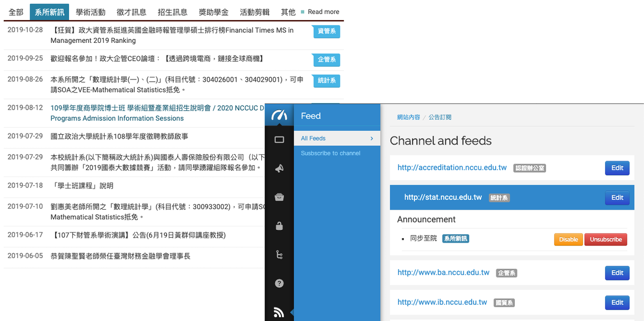Select the 獎助學金 tab
This screenshot has height=321, width=644.
tap(213, 12)
